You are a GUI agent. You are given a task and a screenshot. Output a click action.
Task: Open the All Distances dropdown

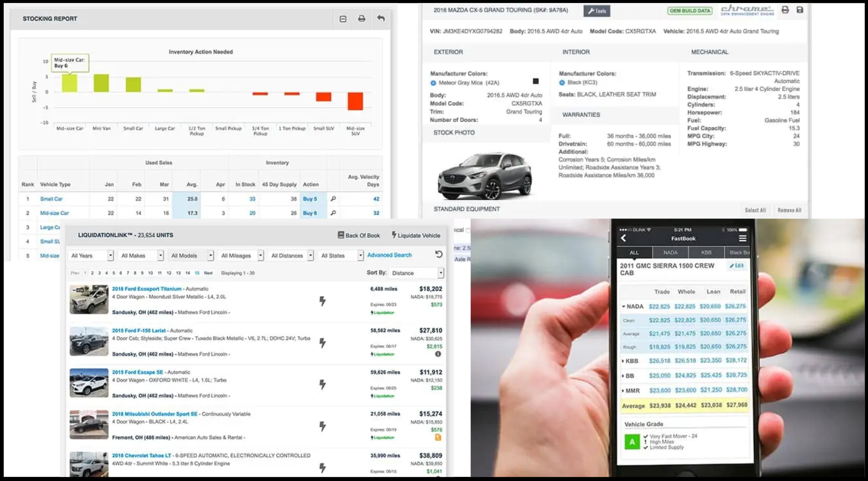pyautogui.click(x=291, y=255)
